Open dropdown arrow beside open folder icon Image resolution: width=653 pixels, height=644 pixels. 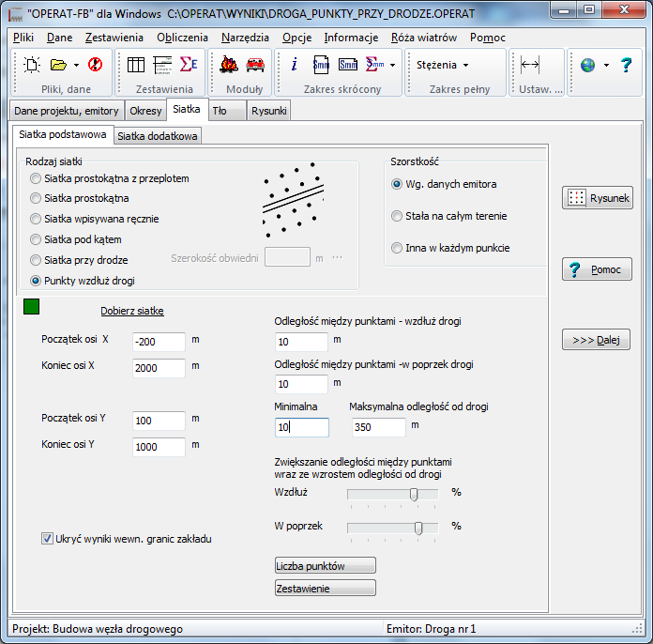point(75,65)
